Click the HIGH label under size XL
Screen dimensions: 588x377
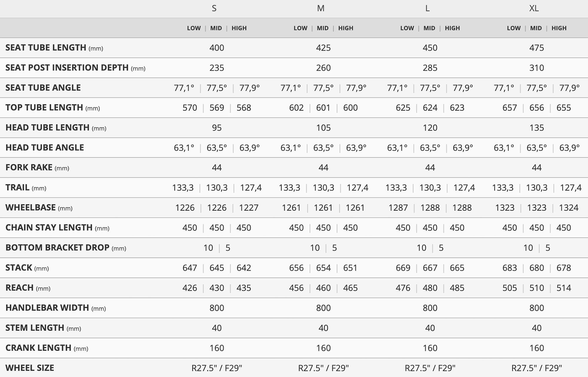[559, 28]
